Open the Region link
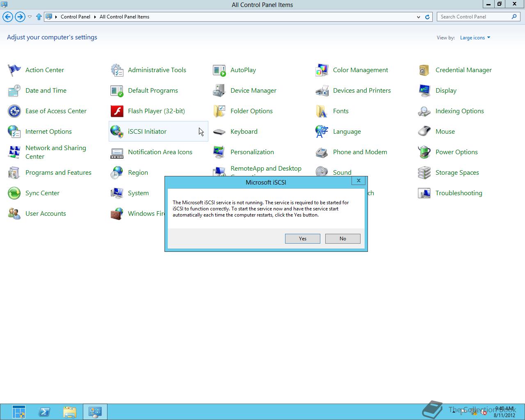The width and height of the screenshot is (525, 420). pos(138,173)
